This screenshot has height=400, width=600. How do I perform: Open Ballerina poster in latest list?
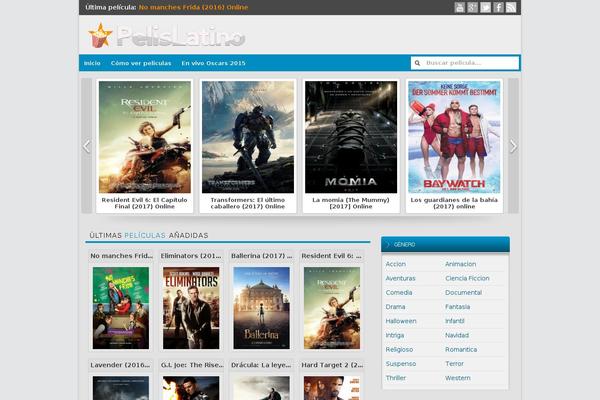[262, 308]
